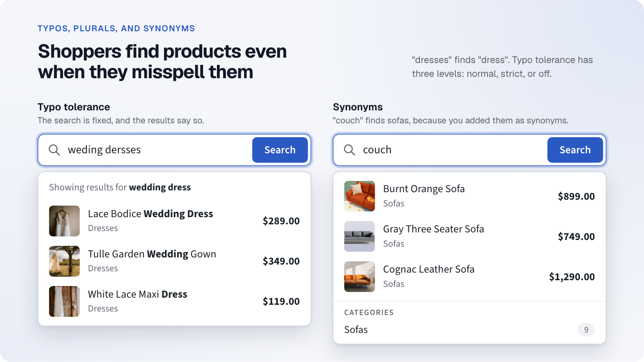The image size is (644, 362).
Task: Click the $1,290.00 price
Action: click(572, 277)
